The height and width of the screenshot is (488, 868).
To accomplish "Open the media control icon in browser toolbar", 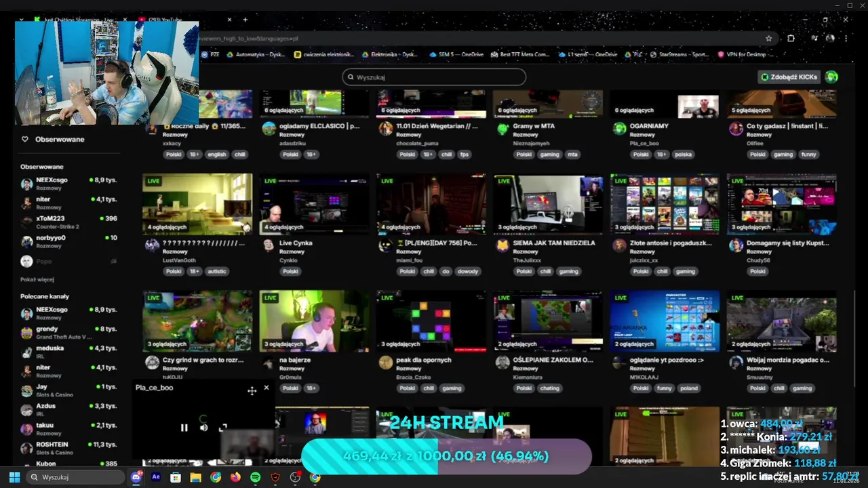I will (x=814, y=39).
